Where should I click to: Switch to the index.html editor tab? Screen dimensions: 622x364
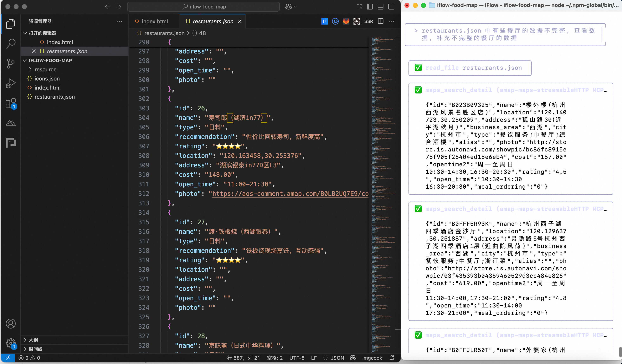pyautogui.click(x=155, y=21)
